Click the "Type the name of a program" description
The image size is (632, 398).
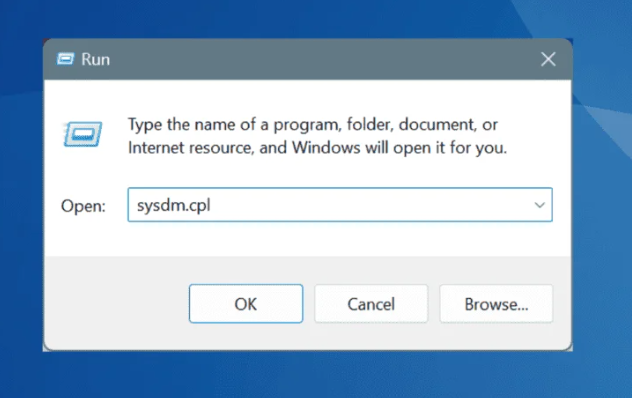pos(317,136)
